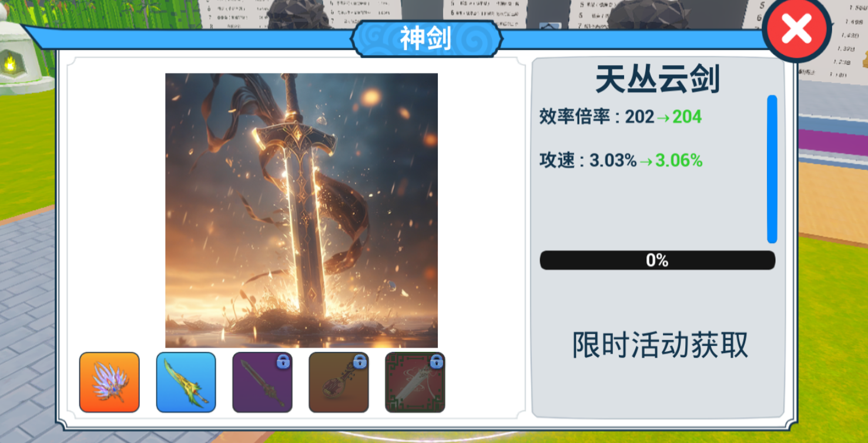This screenshot has width=868, height=443.
Task: Tap the padlock on the brown weapon tile
Action: tap(360, 361)
